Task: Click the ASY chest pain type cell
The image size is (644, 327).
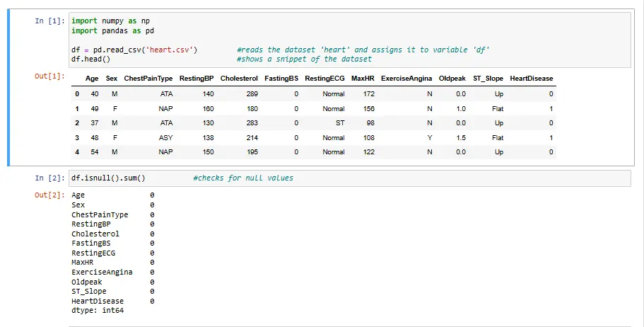Action: click(166, 138)
